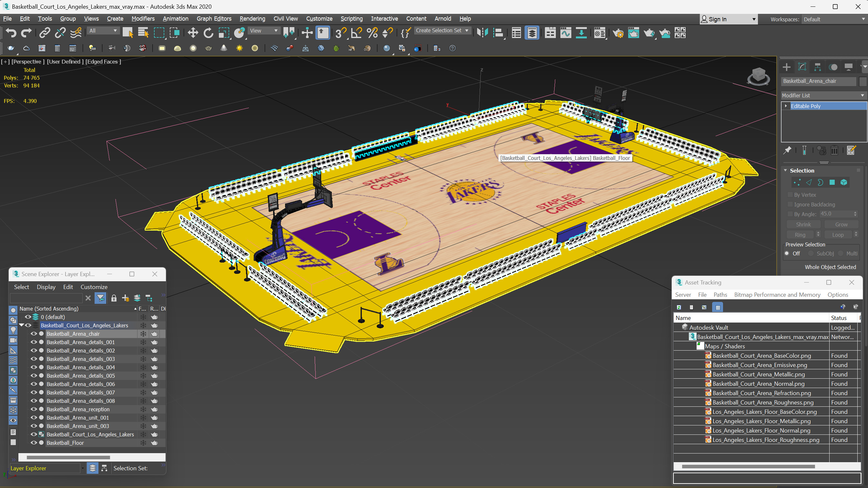This screenshot has width=868, height=488.
Task: Enable the By Angle checkbox
Action: (790, 214)
